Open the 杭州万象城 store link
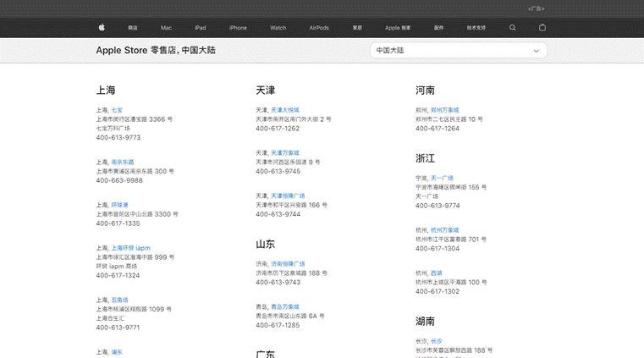 (x=445, y=230)
